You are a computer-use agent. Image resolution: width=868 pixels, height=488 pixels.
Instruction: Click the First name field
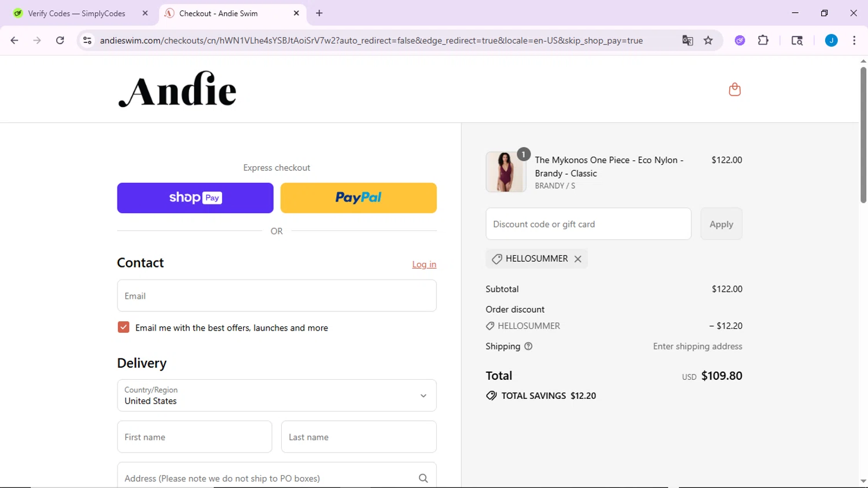click(194, 437)
